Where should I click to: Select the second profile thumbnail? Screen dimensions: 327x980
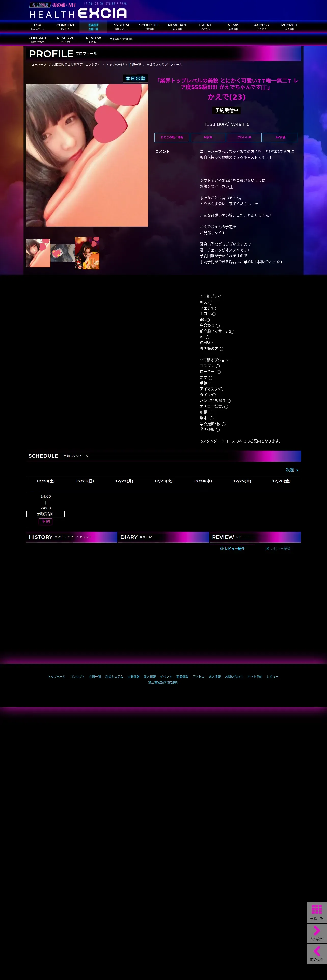(62, 253)
